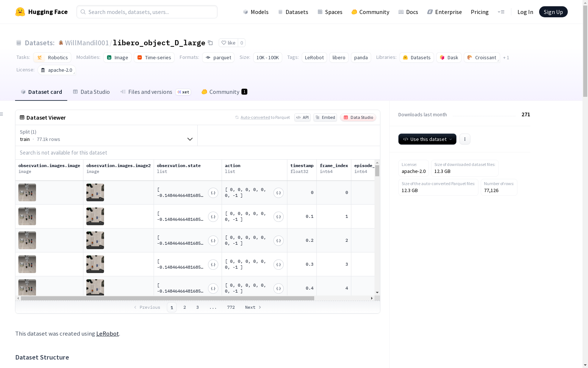Click the Robotics task tag
Image resolution: width=588 pixels, height=368 pixels.
pos(52,57)
